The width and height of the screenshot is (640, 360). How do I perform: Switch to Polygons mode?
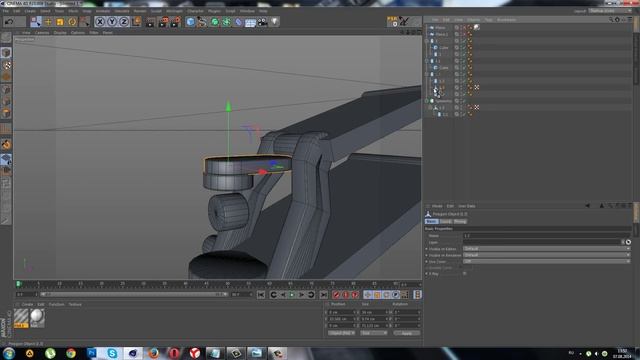(x=6, y=113)
